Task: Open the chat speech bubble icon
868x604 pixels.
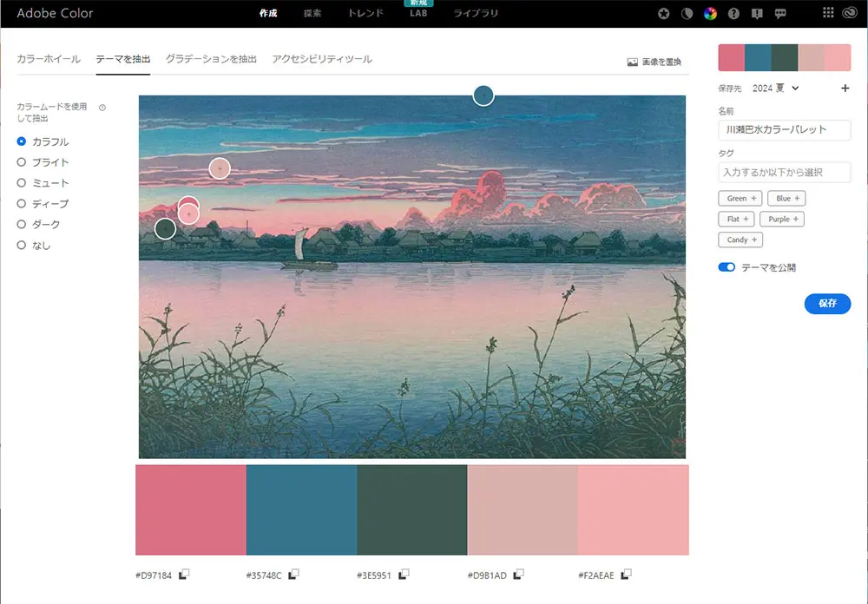Action: tap(780, 13)
